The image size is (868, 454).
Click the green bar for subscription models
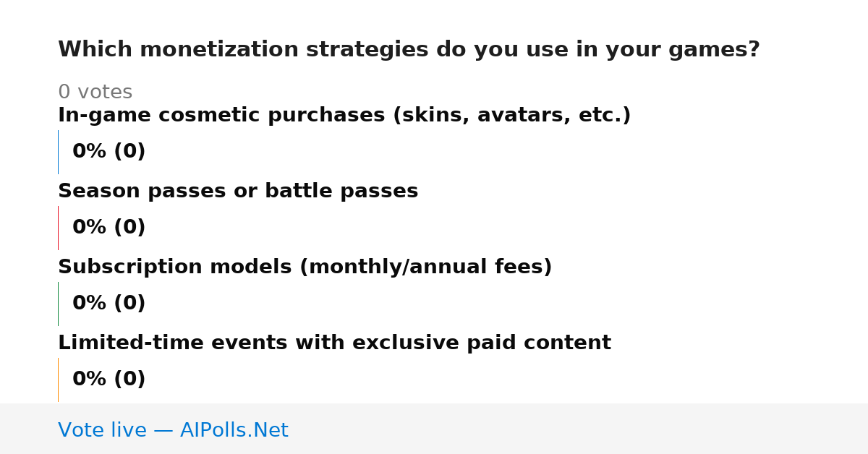click(x=58, y=304)
